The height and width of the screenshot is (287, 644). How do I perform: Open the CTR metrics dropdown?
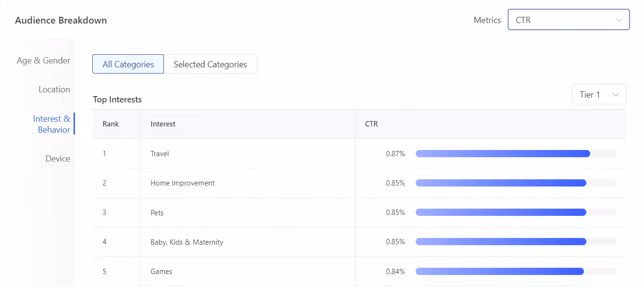click(569, 20)
